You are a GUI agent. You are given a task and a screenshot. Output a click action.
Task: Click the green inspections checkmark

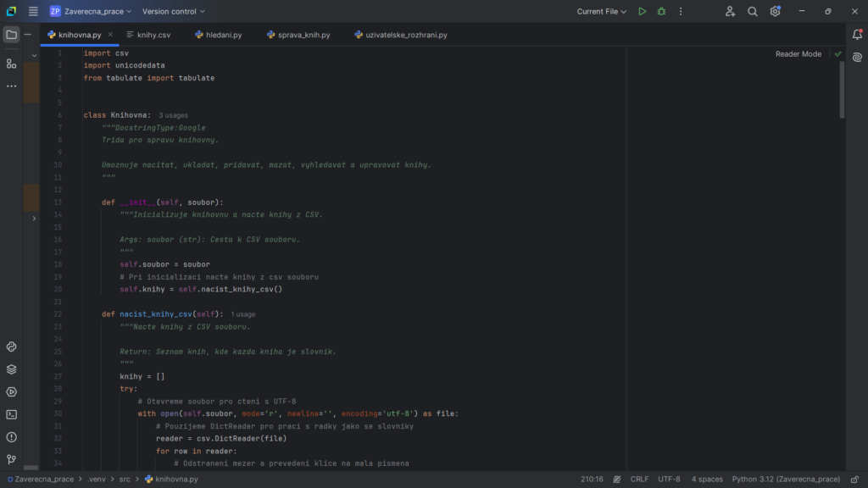(x=837, y=53)
